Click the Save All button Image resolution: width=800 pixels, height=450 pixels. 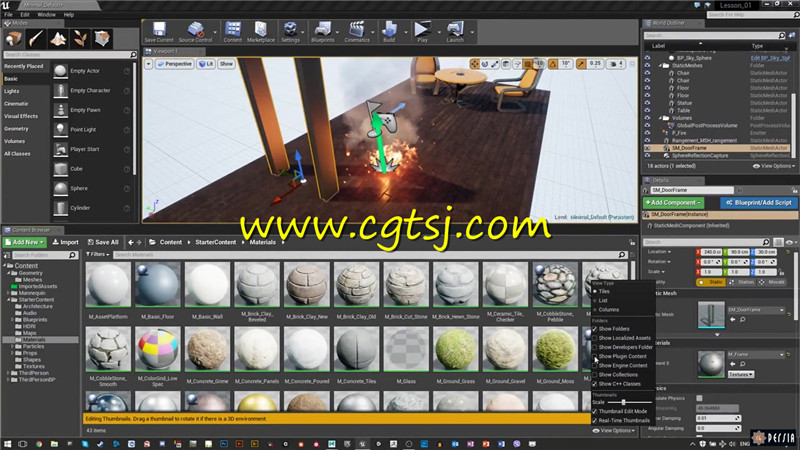tap(103, 242)
